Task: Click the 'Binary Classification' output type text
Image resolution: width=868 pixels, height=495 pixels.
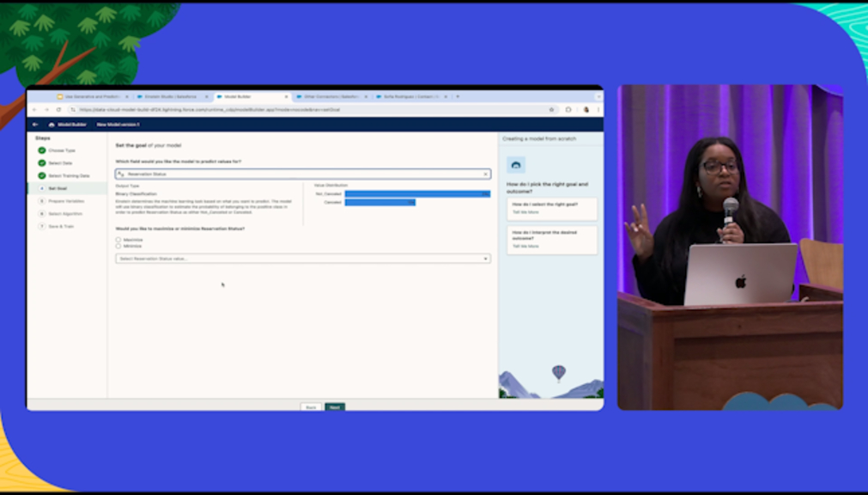Action: pos(137,194)
